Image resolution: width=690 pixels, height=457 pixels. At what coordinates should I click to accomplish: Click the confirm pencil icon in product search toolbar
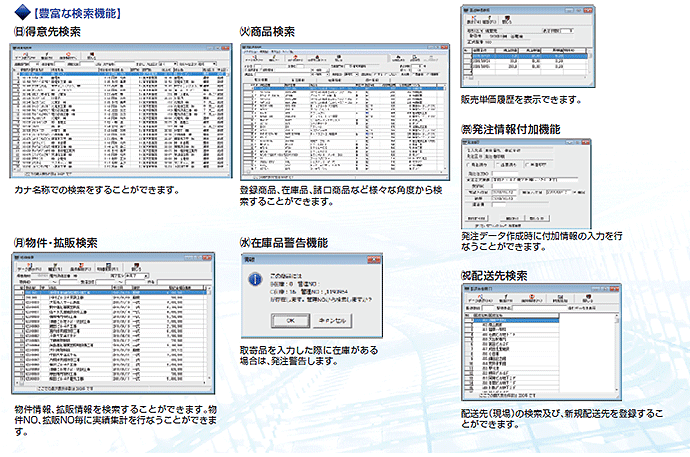[x=274, y=57]
